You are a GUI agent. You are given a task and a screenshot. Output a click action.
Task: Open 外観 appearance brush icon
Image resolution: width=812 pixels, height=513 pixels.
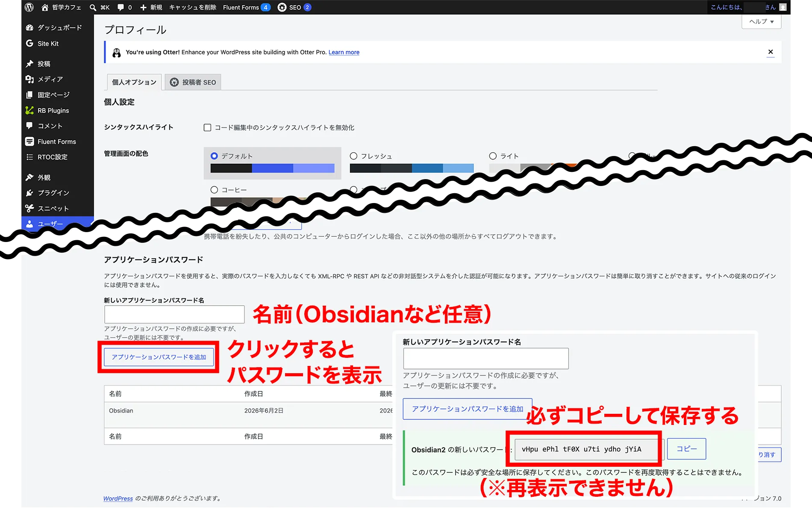tap(29, 177)
